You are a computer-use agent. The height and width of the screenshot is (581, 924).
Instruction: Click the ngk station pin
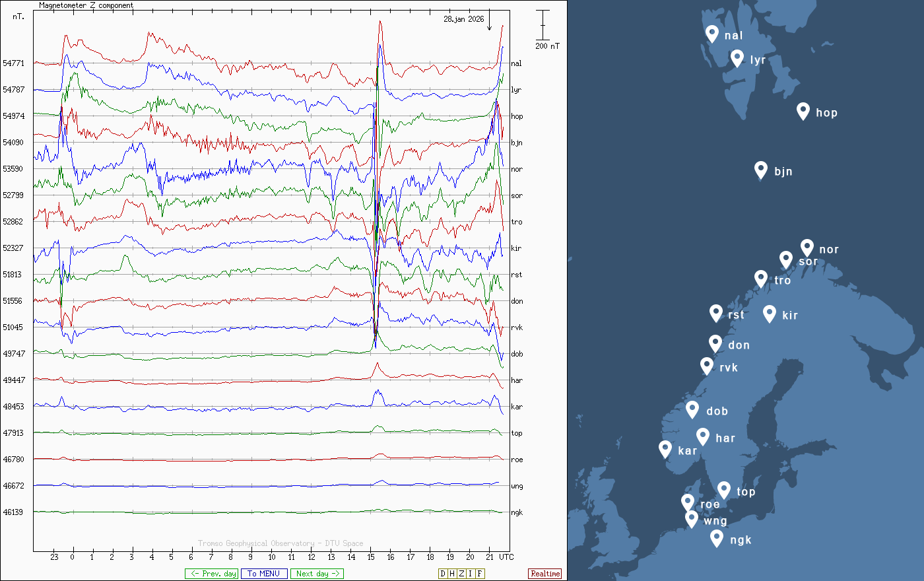[x=717, y=538]
